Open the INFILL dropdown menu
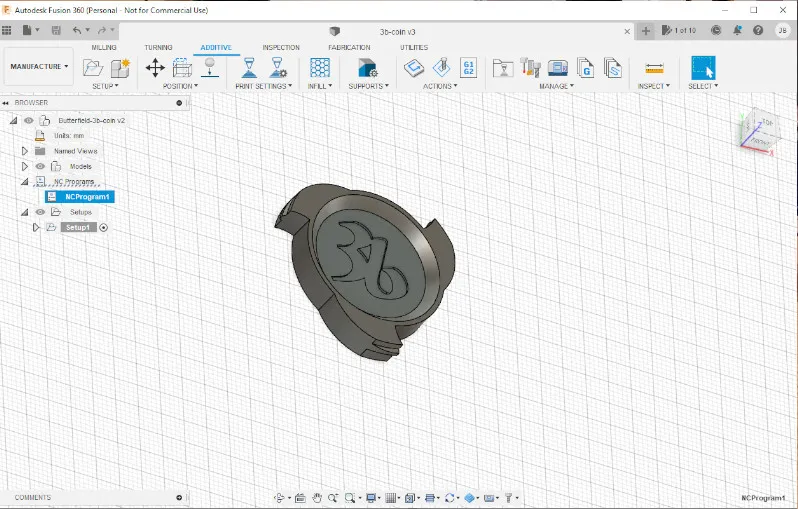The width and height of the screenshot is (798, 509). pos(320,86)
